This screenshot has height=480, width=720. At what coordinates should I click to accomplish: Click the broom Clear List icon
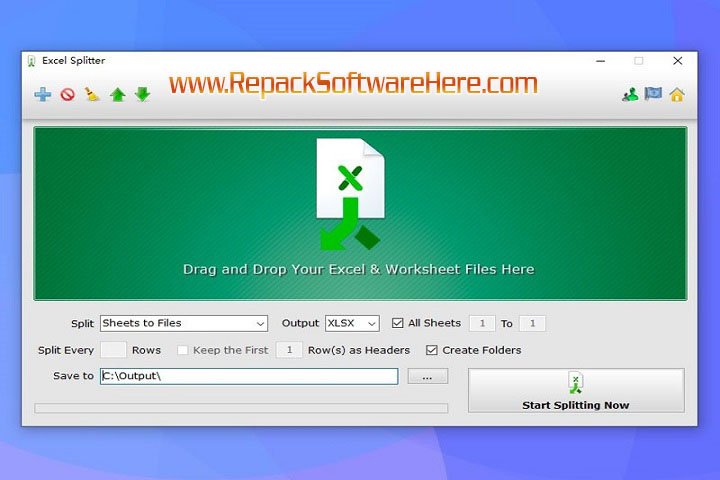coord(92,94)
